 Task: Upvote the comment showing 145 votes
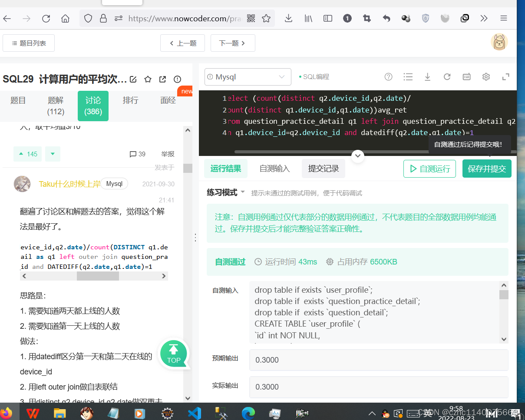pyautogui.click(x=27, y=154)
